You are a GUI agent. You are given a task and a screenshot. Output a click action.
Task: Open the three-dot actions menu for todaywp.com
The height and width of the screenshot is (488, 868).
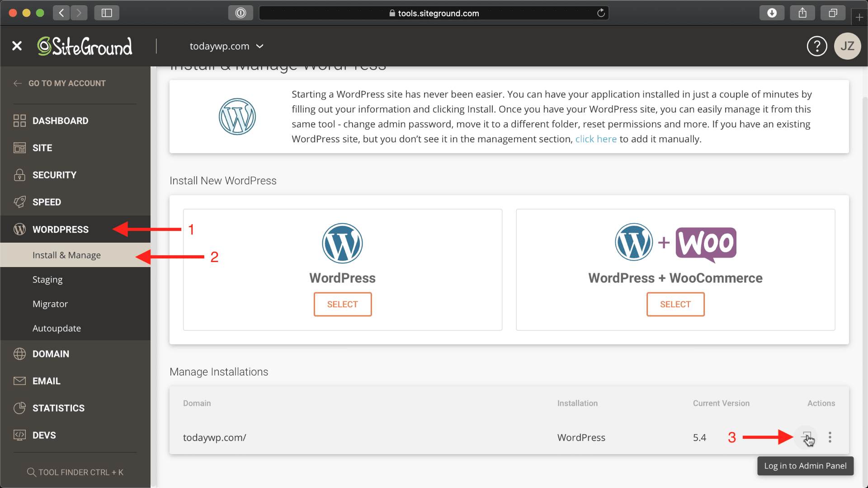830,437
